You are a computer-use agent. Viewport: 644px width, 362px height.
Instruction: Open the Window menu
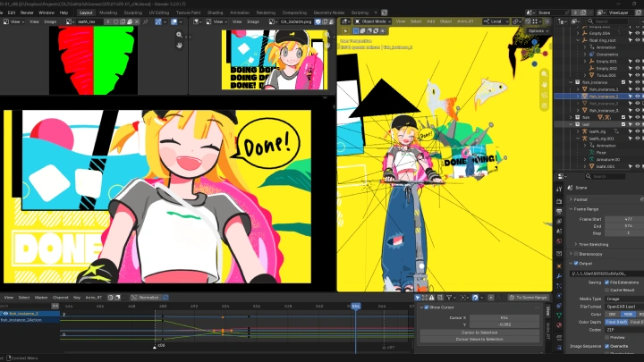46,13
